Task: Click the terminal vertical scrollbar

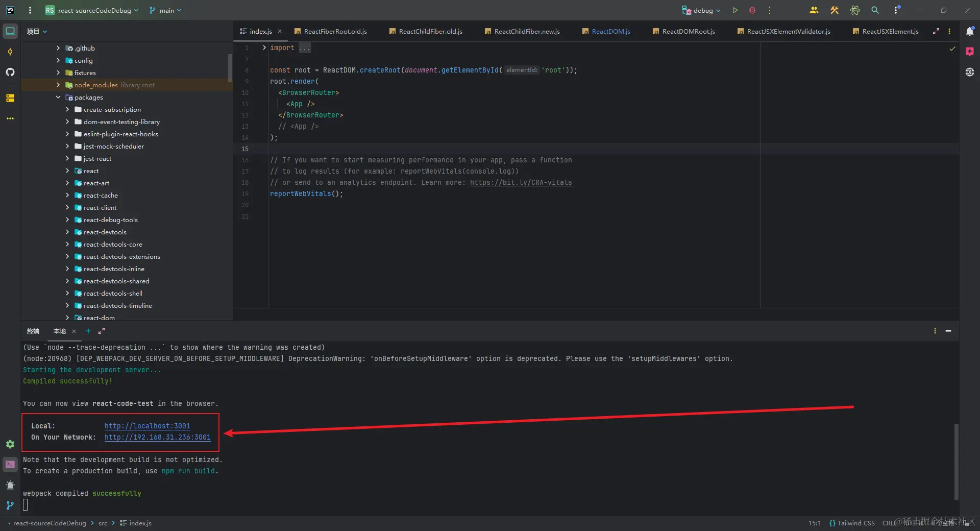Action: click(956, 462)
